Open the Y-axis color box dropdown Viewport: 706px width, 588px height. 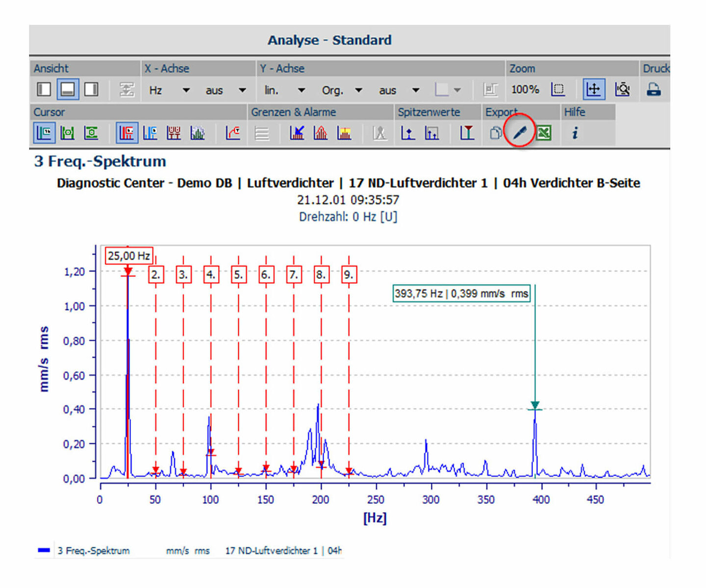click(448, 90)
